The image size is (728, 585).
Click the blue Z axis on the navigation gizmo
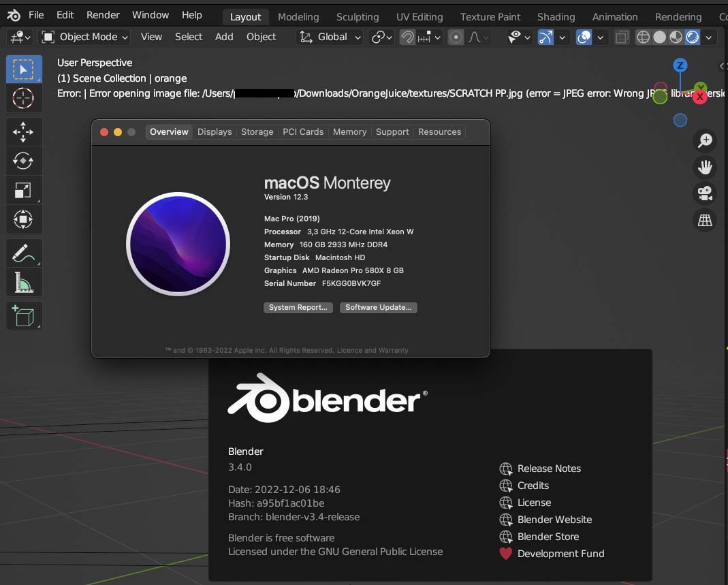(680, 65)
